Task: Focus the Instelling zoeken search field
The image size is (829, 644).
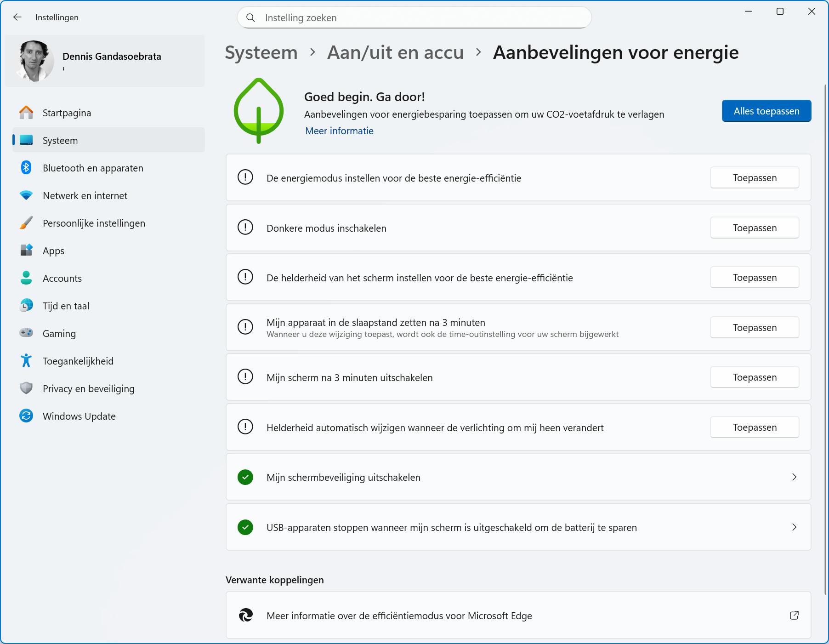Action: click(x=414, y=18)
